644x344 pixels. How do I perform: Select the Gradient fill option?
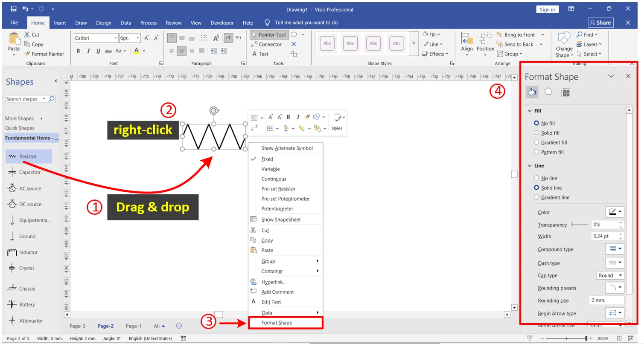536,142
